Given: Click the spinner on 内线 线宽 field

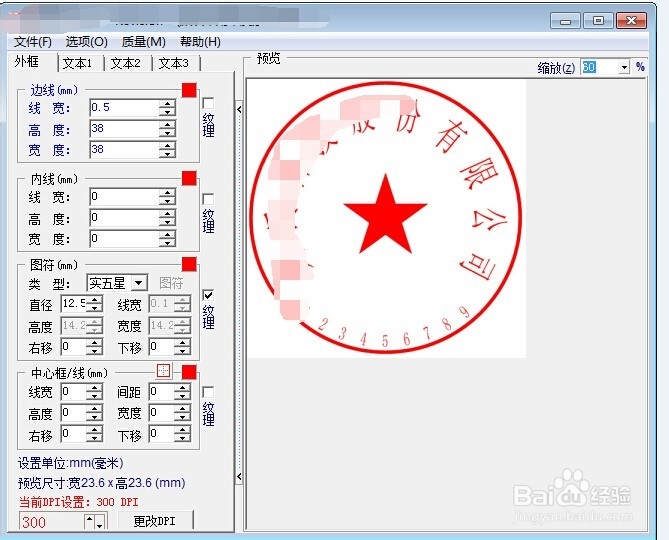Looking at the screenshot, I should point(167,197).
